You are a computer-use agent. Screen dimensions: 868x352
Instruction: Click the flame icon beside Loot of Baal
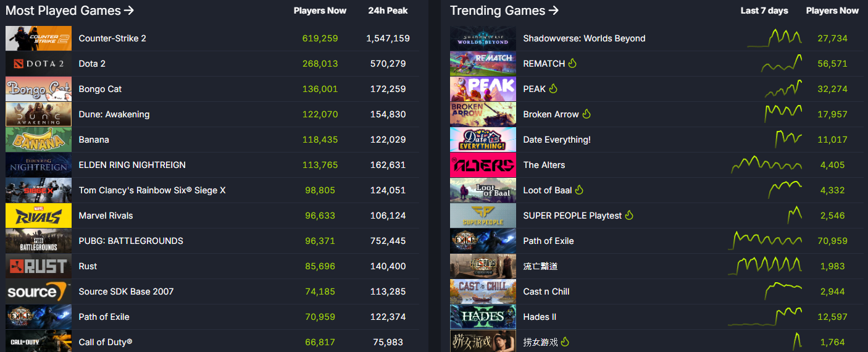579,190
